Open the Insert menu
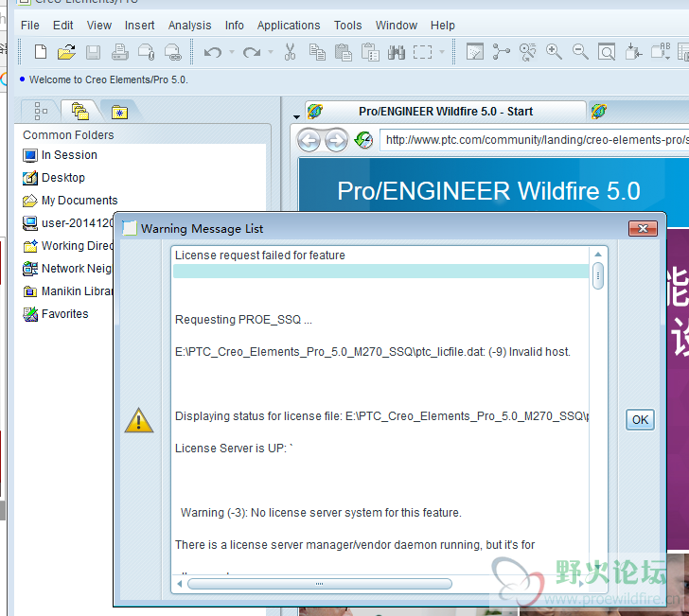The width and height of the screenshot is (689, 616). (139, 26)
